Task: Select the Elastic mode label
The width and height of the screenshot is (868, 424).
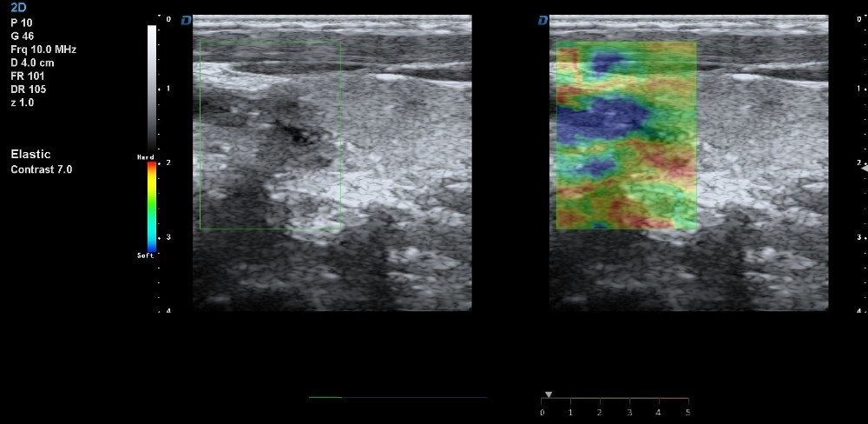Action: point(30,155)
